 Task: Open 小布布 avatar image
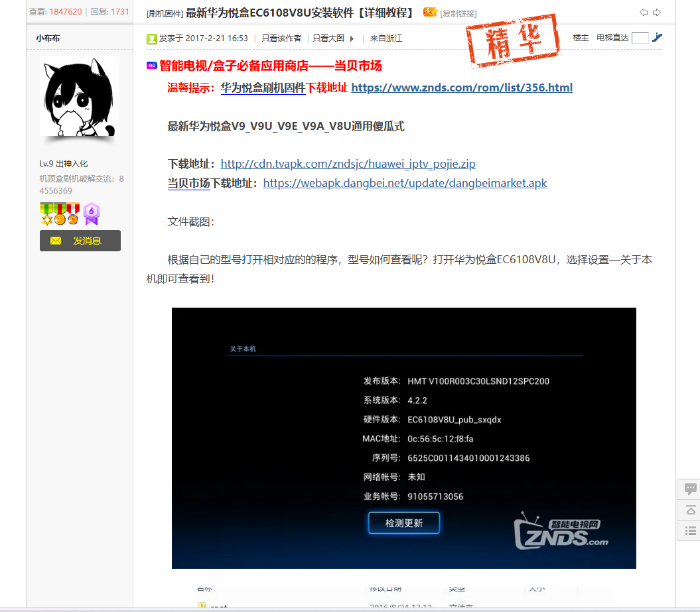tap(80, 96)
